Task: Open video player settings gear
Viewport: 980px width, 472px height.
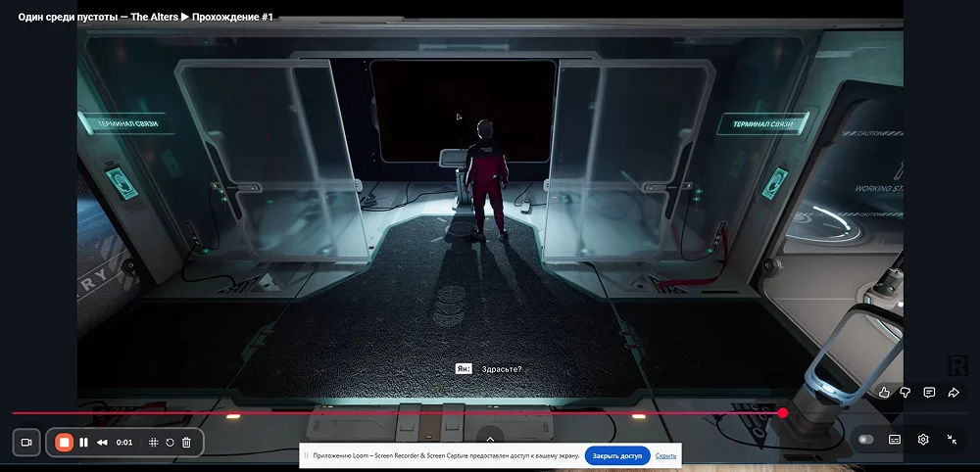Action: [923, 440]
